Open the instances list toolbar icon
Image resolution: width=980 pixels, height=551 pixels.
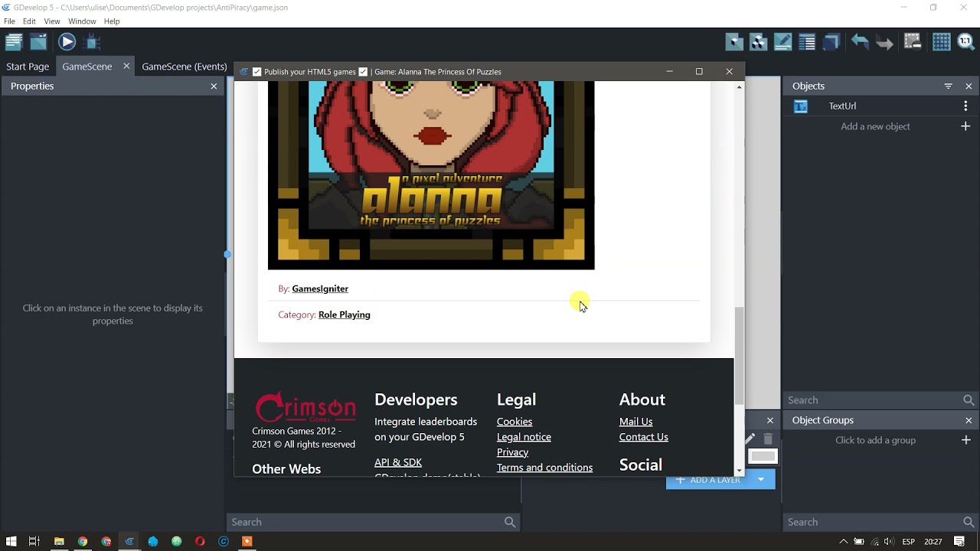807,42
